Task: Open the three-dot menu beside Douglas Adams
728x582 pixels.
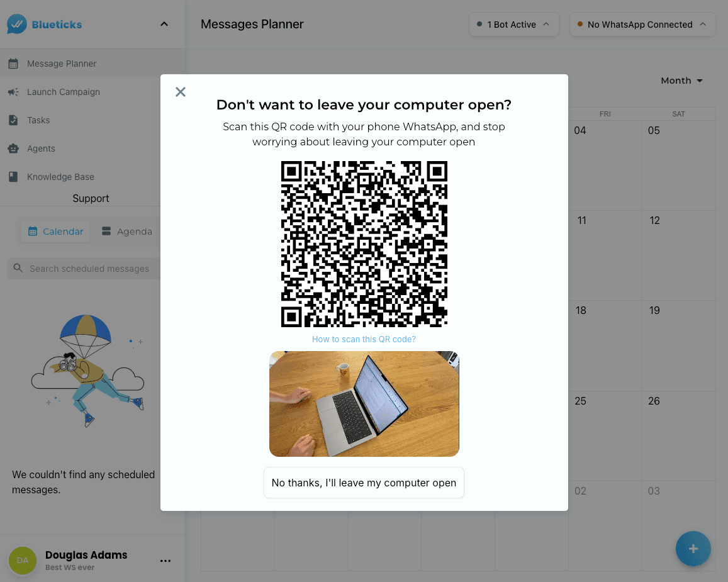Action: pyautogui.click(x=165, y=561)
